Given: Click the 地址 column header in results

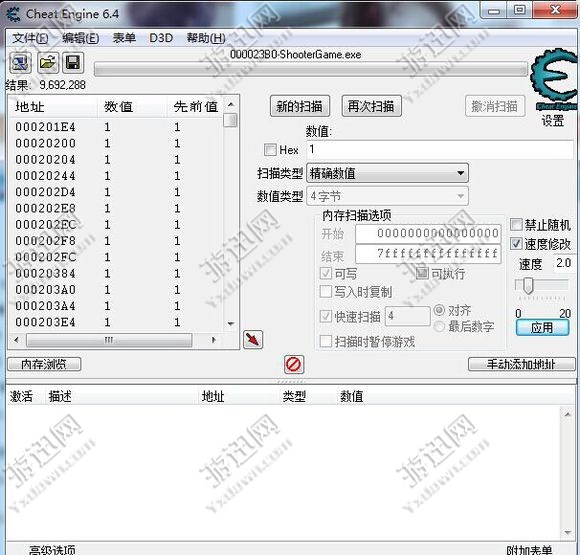Looking at the screenshot, I should click(30, 107).
